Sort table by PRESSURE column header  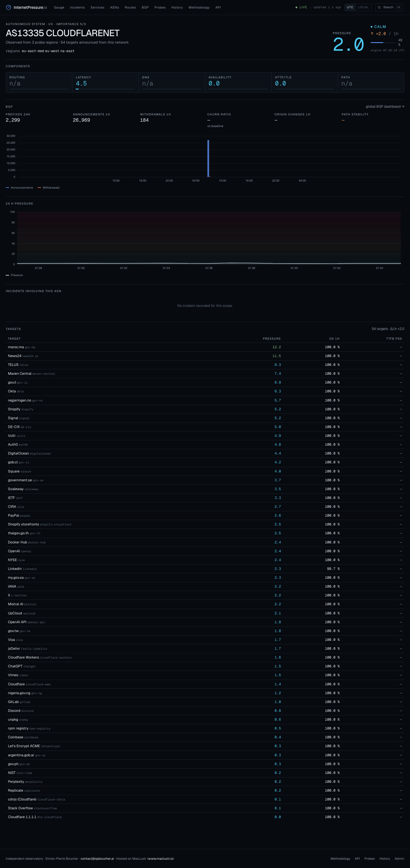click(272, 339)
